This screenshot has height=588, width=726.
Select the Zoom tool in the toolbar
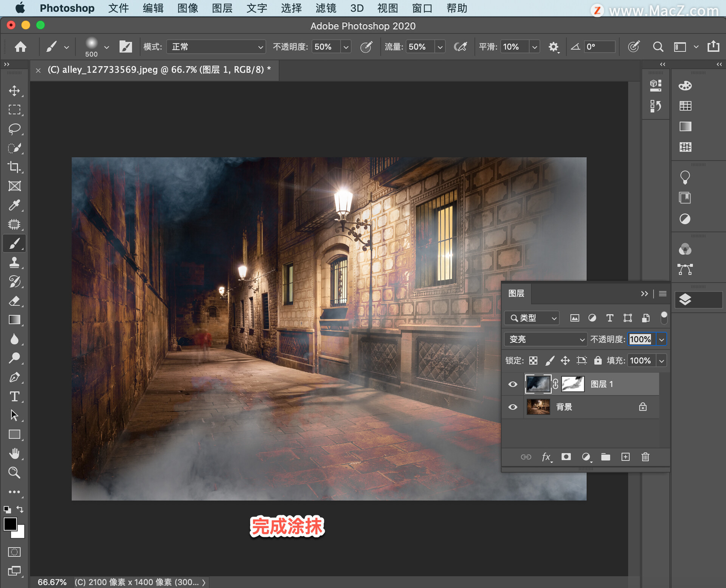coord(14,472)
